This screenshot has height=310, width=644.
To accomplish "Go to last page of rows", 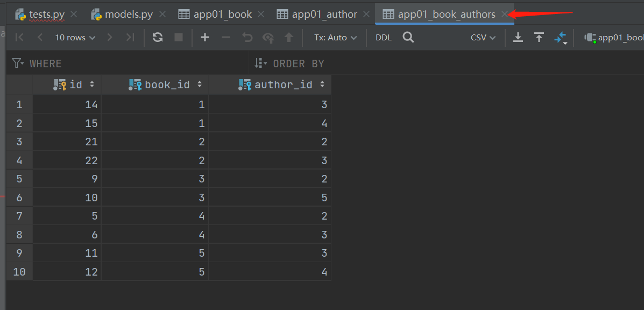I will pyautogui.click(x=130, y=37).
